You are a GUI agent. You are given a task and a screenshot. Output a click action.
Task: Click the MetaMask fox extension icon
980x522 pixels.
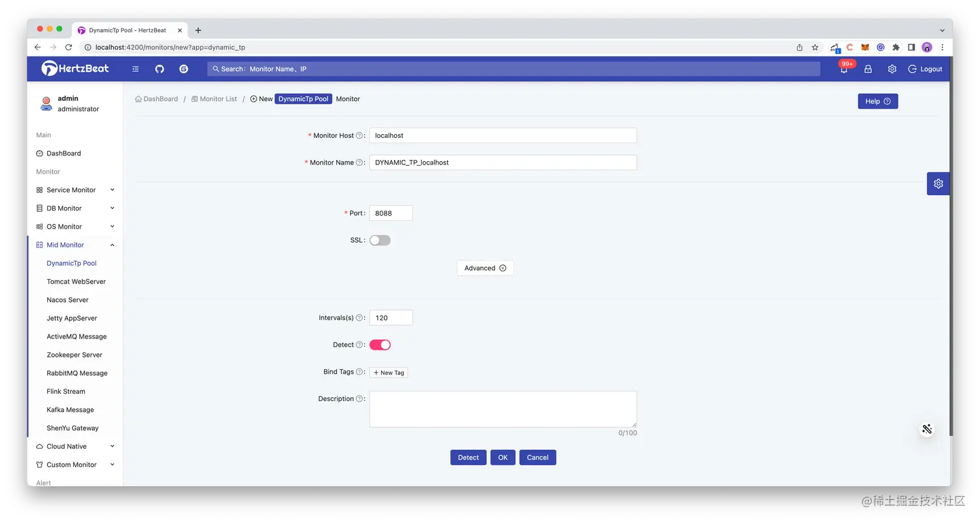(x=865, y=47)
